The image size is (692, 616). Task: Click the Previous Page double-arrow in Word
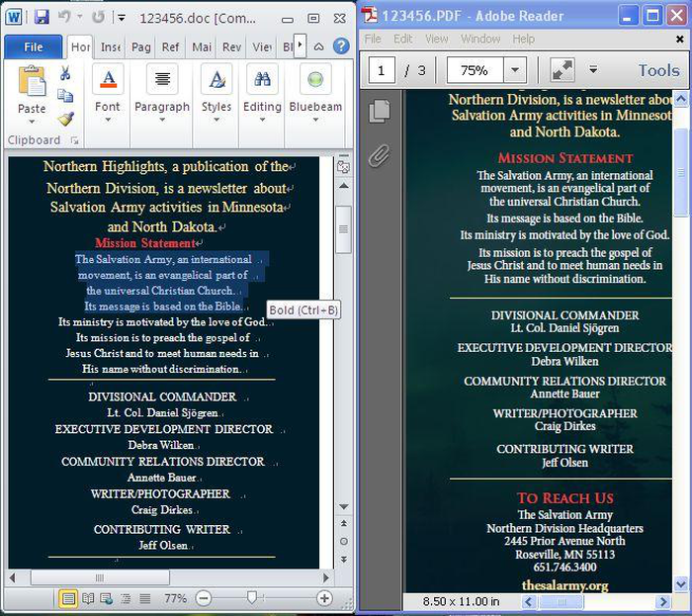(x=344, y=523)
